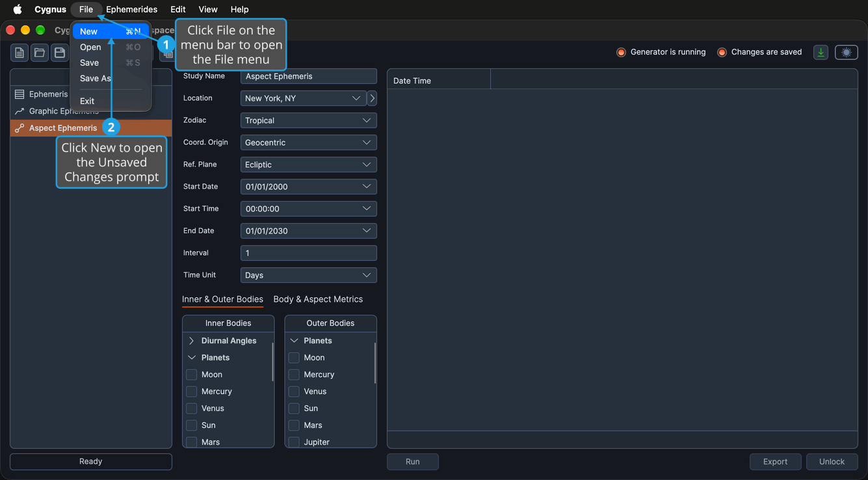
Task: Check Venus in Outer Bodies
Action: [294, 392]
